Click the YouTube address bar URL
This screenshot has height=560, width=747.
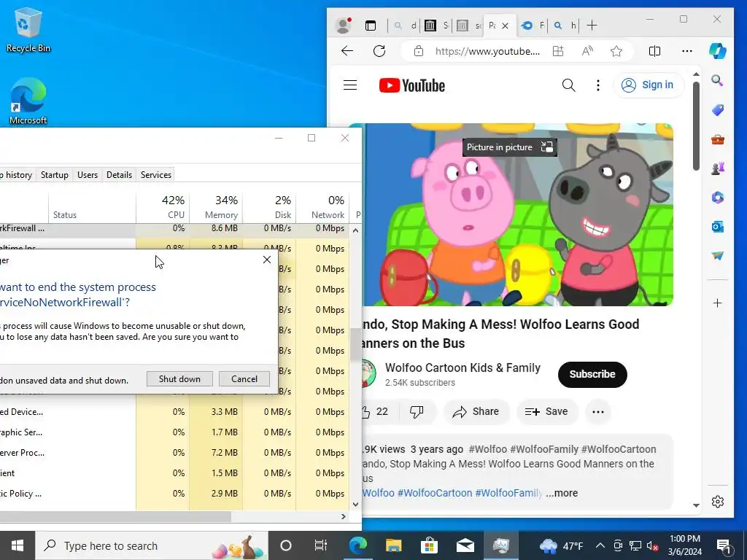(487, 51)
